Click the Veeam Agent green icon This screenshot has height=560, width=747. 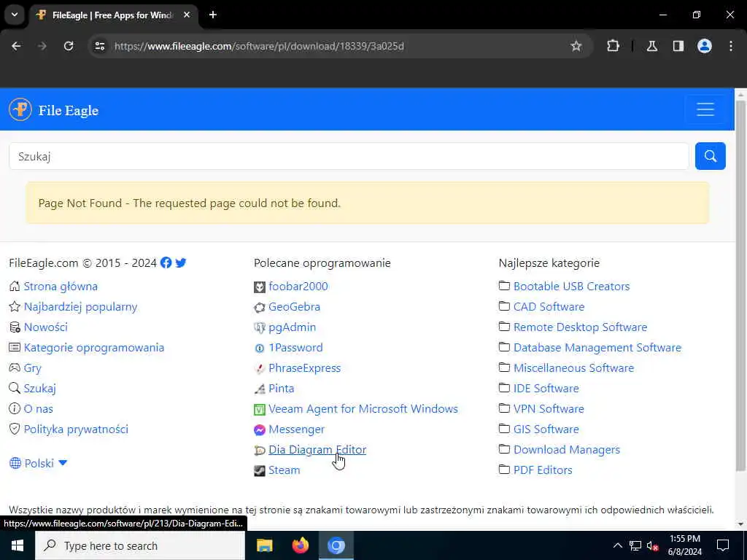259,410
